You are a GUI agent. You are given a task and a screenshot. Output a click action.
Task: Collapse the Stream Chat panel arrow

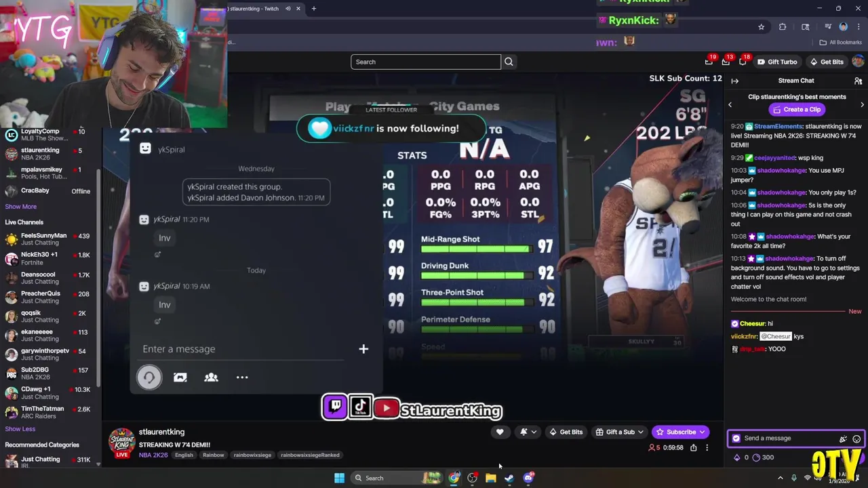[x=734, y=81]
